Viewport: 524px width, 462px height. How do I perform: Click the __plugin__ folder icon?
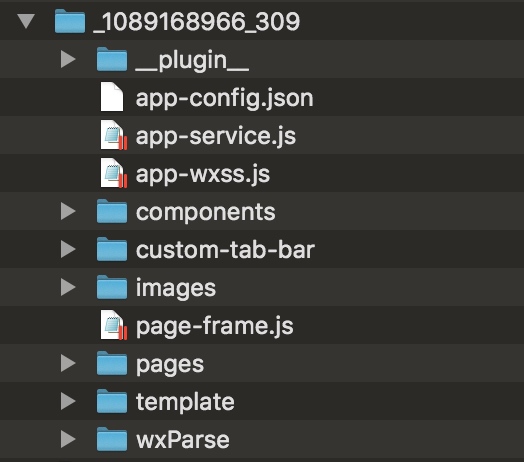(112, 60)
